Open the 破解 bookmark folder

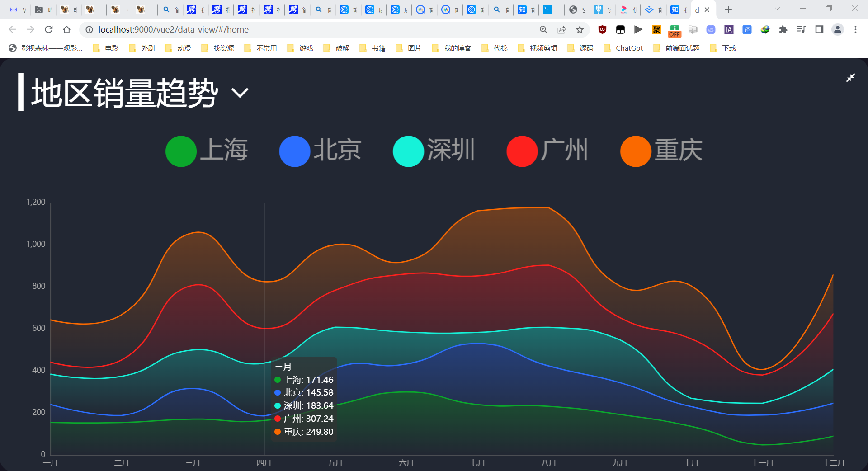336,48
